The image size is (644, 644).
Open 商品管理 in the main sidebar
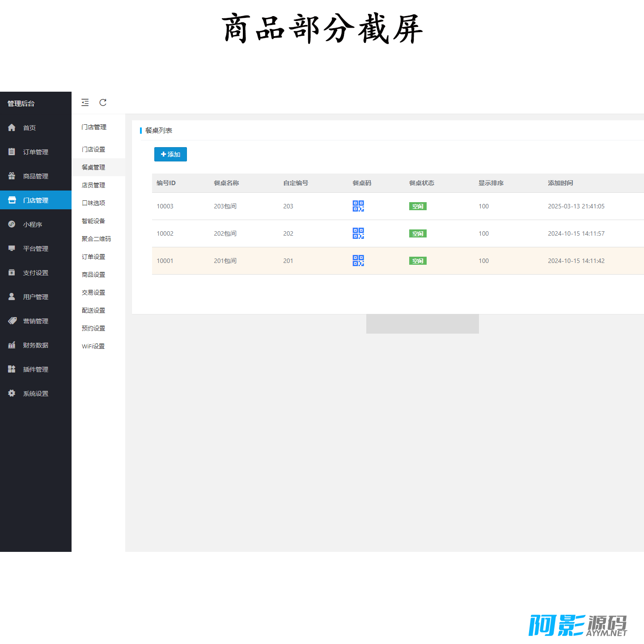(35, 176)
